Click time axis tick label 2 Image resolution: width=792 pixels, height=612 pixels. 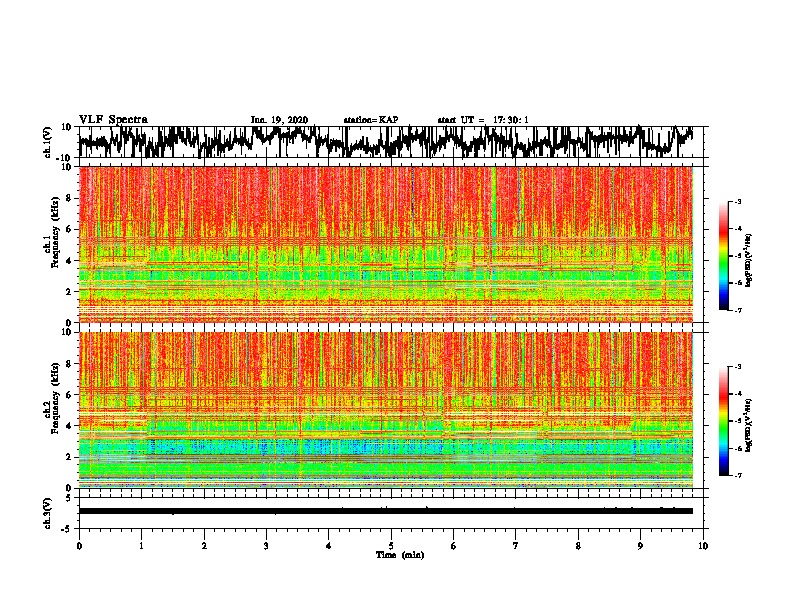pos(204,546)
